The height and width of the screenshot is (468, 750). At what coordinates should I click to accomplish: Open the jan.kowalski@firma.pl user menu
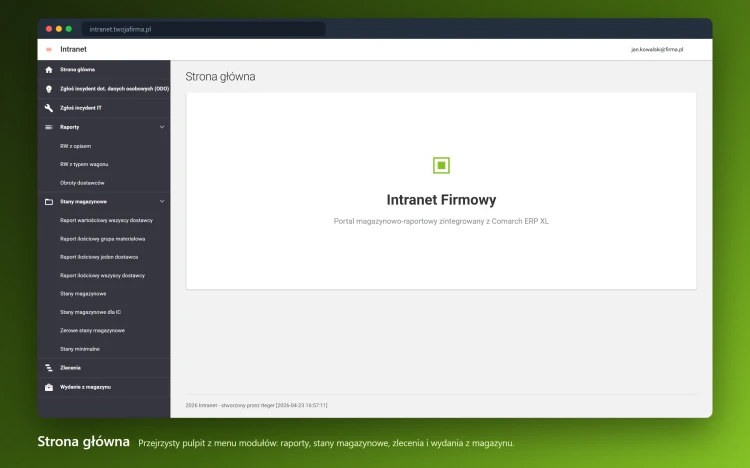657,50
